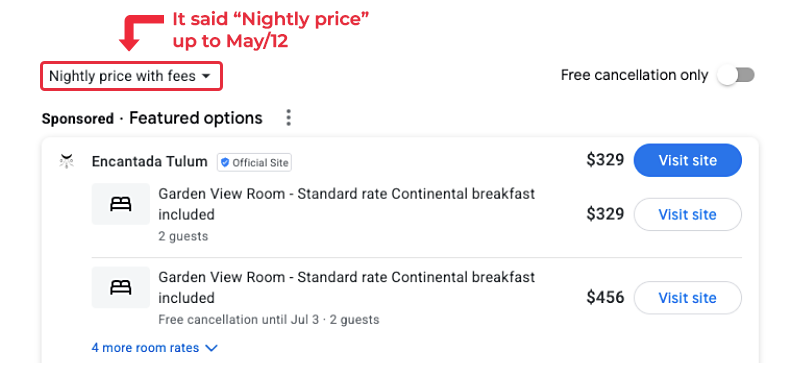800x371 pixels.
Task: Click the bed icon of the $329 room
Action: [x=121, y=204]
